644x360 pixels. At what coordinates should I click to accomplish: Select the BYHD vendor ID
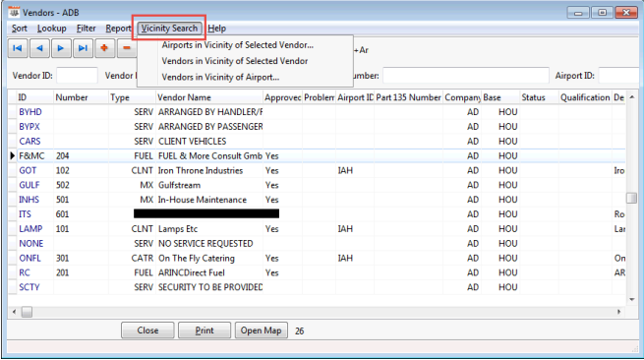point(30,112)
